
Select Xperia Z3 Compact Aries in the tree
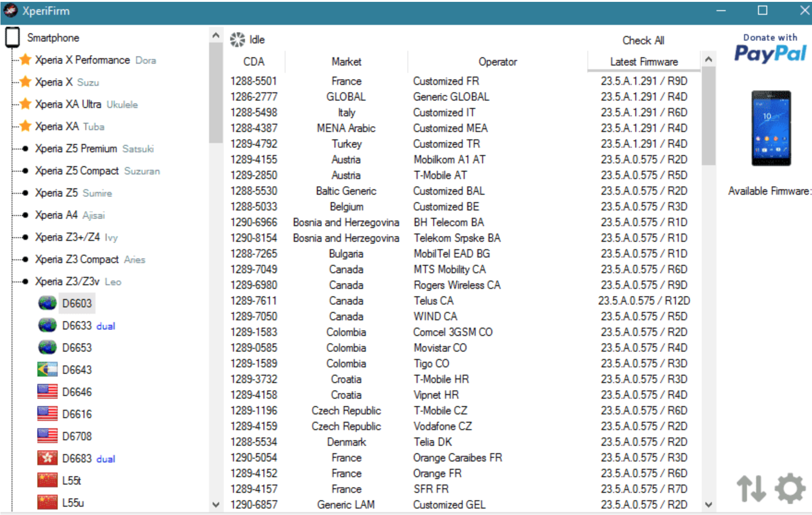pyautogui.click(x=90, y=259)
